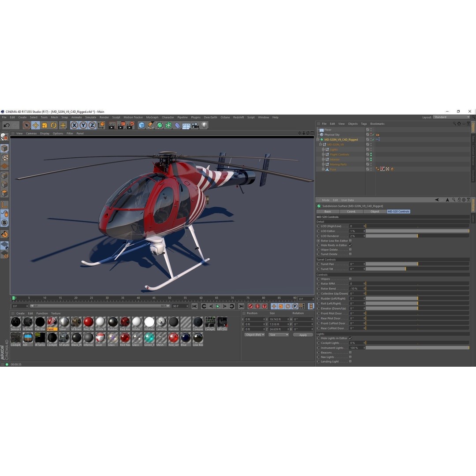Adjust the Instrument Lights slider
This screenshot has height=476, width=476.
click(x=417, y=348)
